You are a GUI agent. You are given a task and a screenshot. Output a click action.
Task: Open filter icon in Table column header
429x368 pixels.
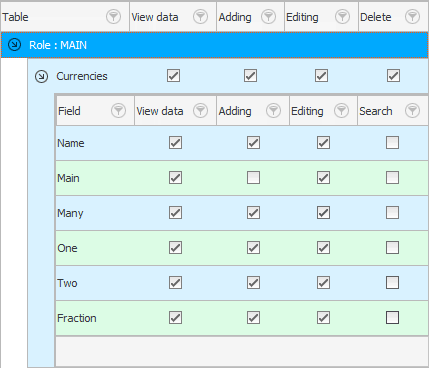[113, 17]
